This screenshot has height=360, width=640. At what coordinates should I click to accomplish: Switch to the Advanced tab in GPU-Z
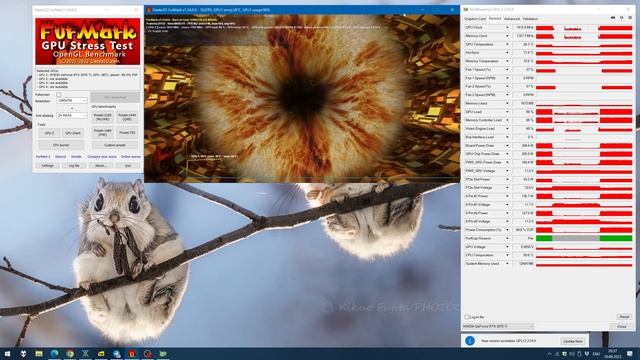click(512, 19)
